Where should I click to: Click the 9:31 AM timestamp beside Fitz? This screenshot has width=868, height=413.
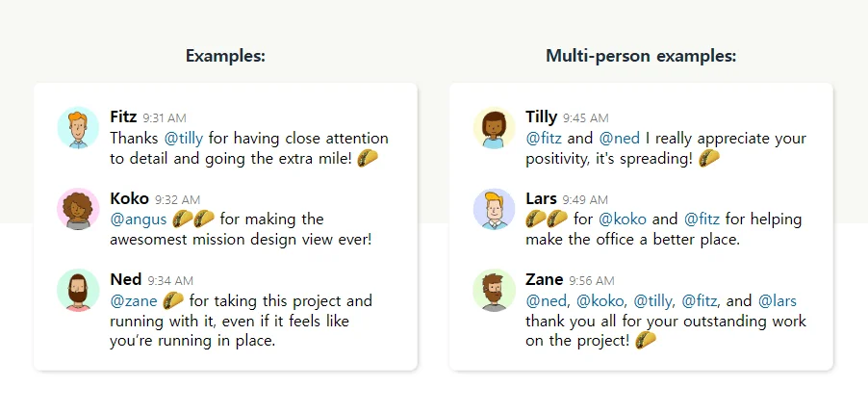point(165,118)
